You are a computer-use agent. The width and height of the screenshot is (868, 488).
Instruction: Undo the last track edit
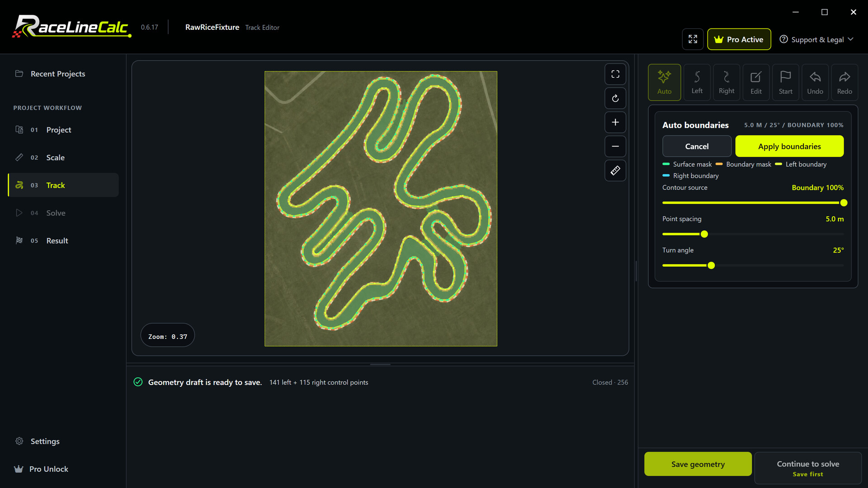[815, 82]
